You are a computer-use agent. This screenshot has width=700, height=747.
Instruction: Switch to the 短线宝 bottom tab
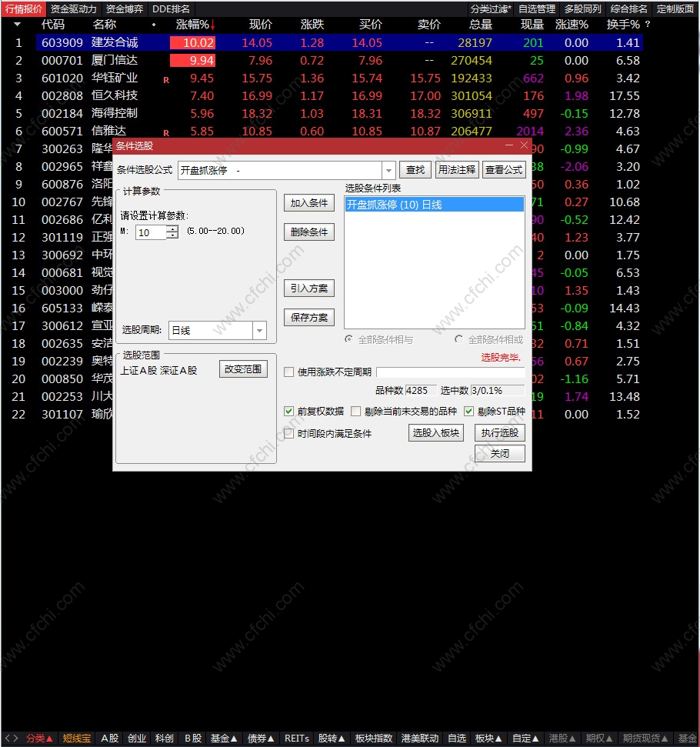(76, 739)
